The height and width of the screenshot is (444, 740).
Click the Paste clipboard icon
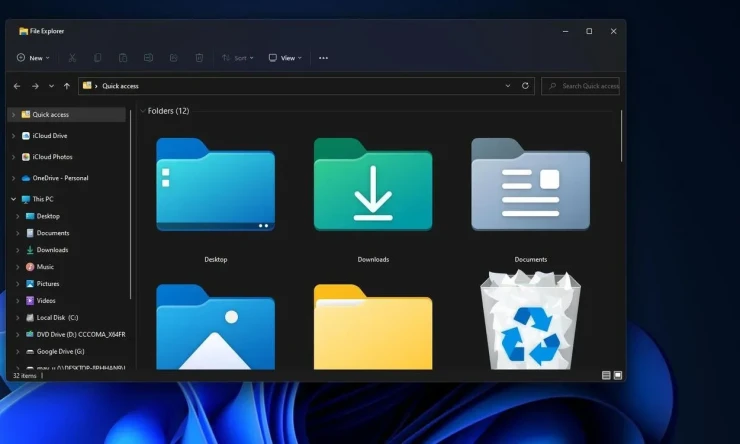point(123,58)
